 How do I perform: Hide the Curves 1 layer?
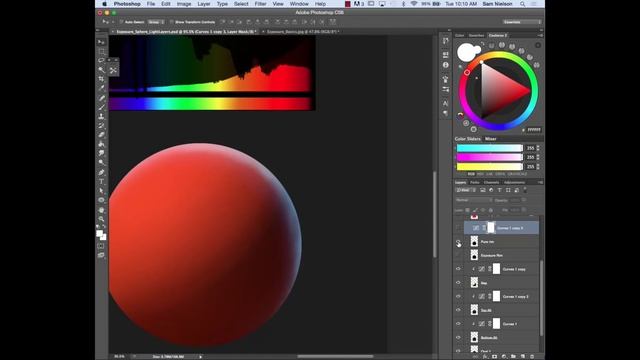pos(458,324)
